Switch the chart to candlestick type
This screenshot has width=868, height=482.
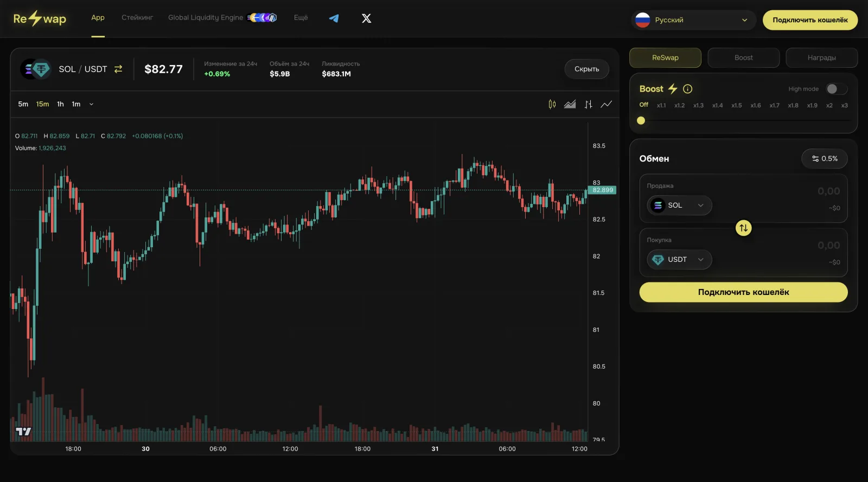[552, 104]
